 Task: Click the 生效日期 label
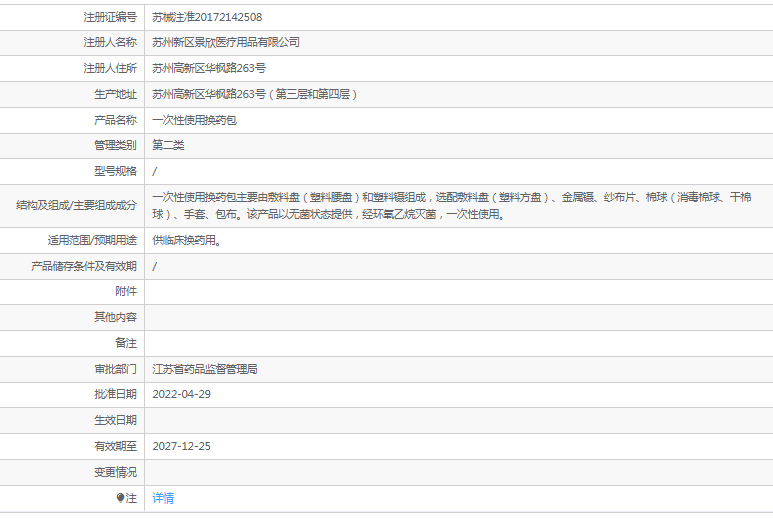tap(115, 420)
